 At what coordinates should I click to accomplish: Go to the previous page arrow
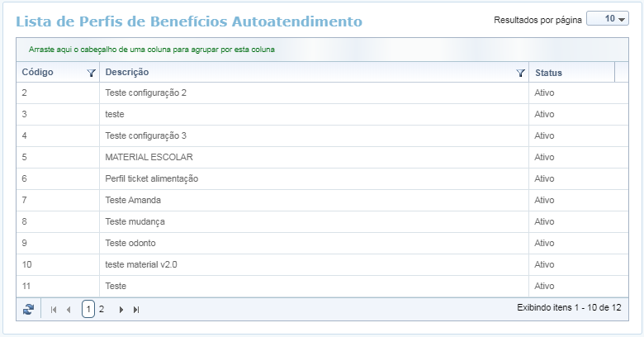click(69, 309)
